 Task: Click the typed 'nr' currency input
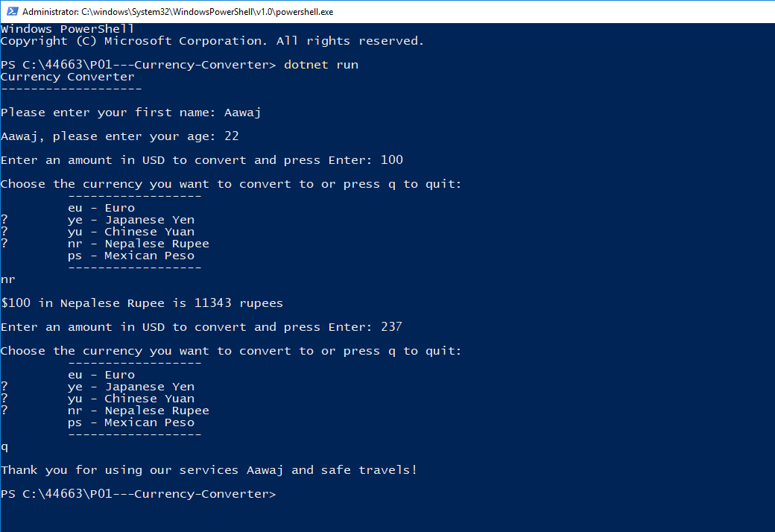[x=7, y=279]
